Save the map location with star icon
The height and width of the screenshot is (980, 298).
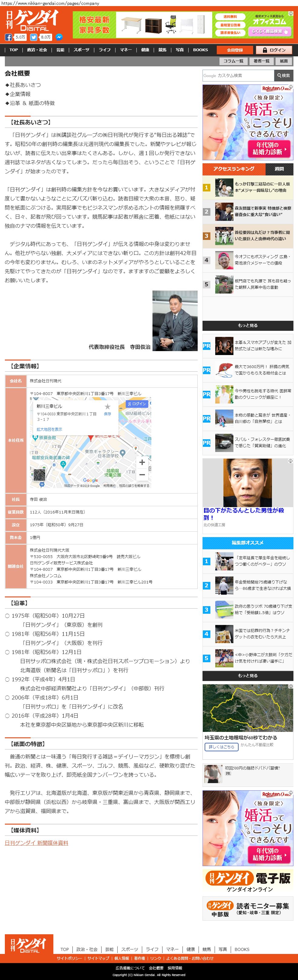click(x=108, y=409)
